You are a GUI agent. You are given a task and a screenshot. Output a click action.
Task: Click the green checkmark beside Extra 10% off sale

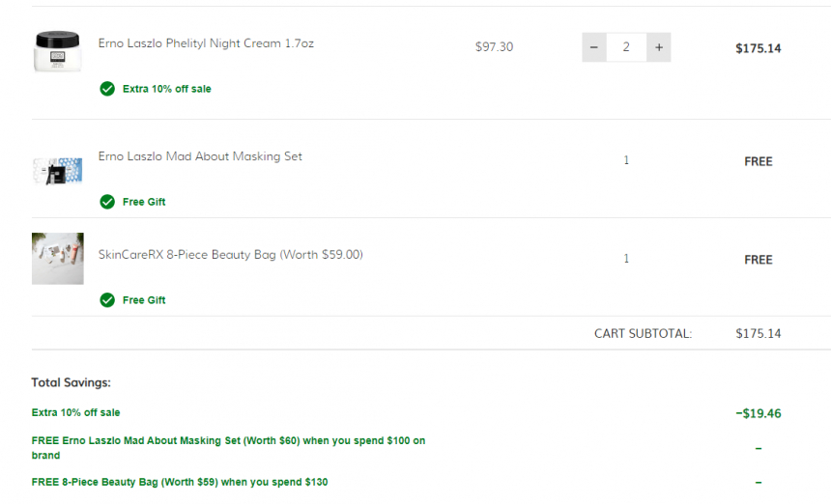(107, 89)
